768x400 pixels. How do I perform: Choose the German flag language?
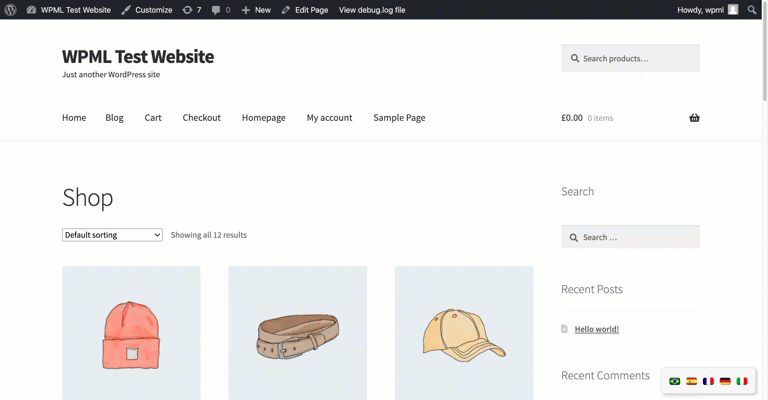tap(725, 381)
